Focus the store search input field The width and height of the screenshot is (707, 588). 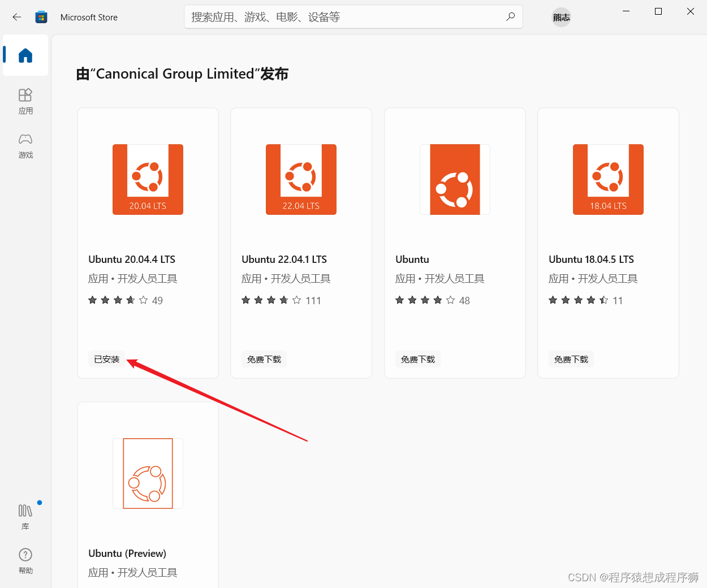pos(353,17)
